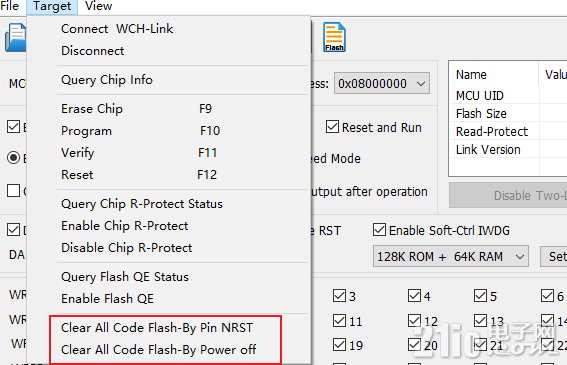Open the 128K ROM + 64K RAM dropdown

pos(451,256)
